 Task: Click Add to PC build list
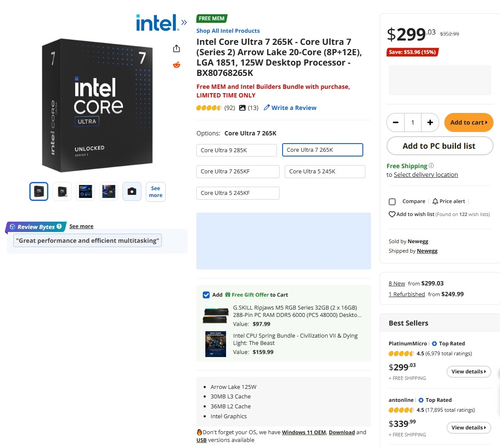click(439, 146)
